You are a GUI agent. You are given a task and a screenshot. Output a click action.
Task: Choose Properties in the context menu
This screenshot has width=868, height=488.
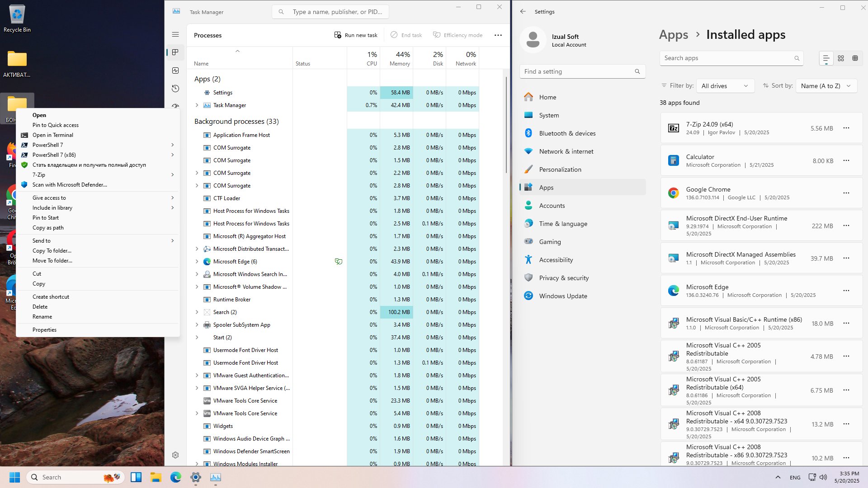(44, 330)
